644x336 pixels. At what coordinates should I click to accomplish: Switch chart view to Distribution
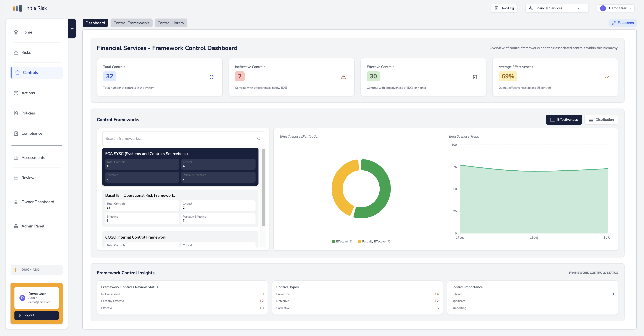click(601, 120)
